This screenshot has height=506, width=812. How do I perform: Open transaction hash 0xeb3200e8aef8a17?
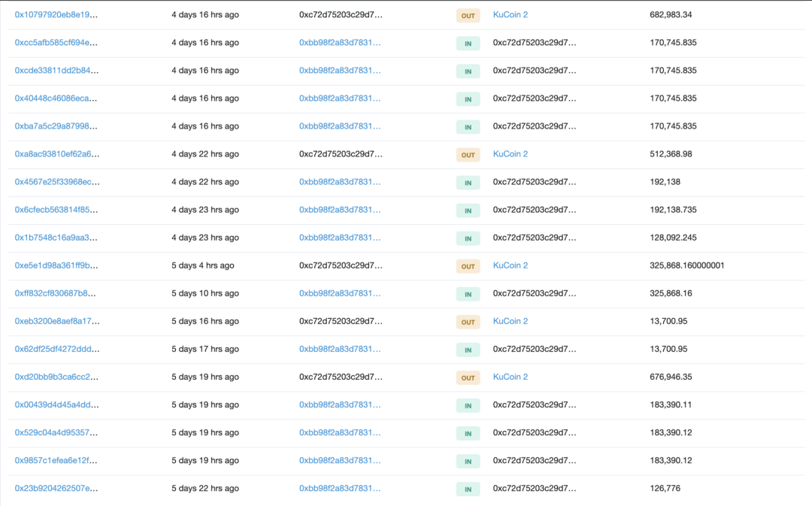pyautogui.click(x=56, y=321)
